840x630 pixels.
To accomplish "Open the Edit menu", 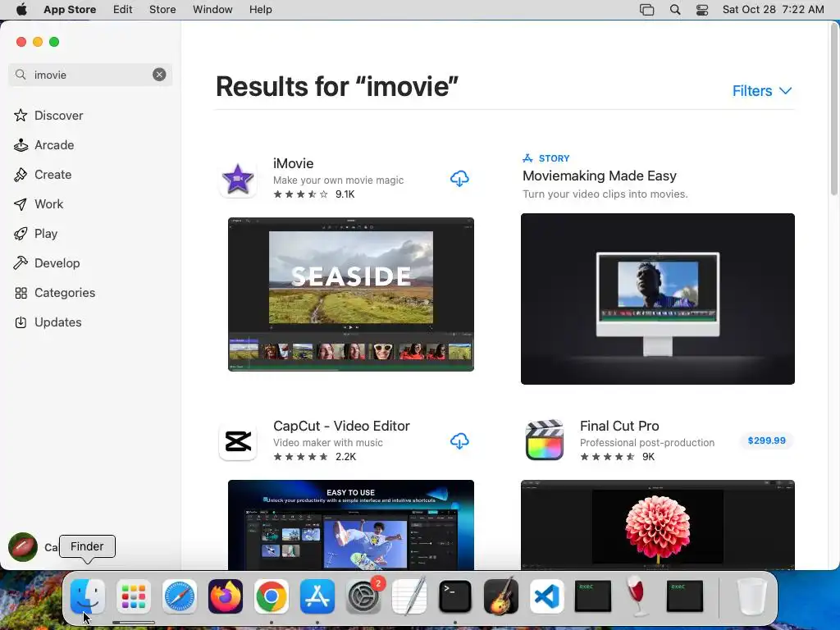I will [x=123, y=10].
